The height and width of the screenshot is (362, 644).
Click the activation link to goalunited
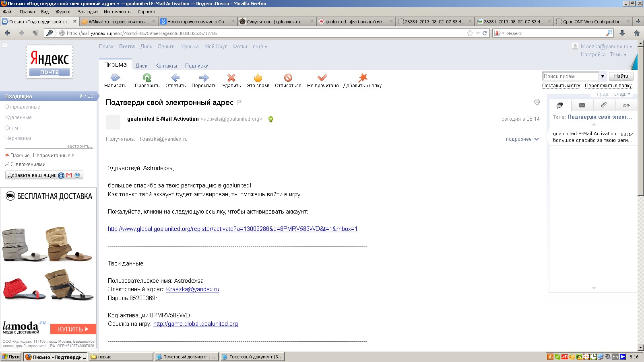click(x=233, y=229)
